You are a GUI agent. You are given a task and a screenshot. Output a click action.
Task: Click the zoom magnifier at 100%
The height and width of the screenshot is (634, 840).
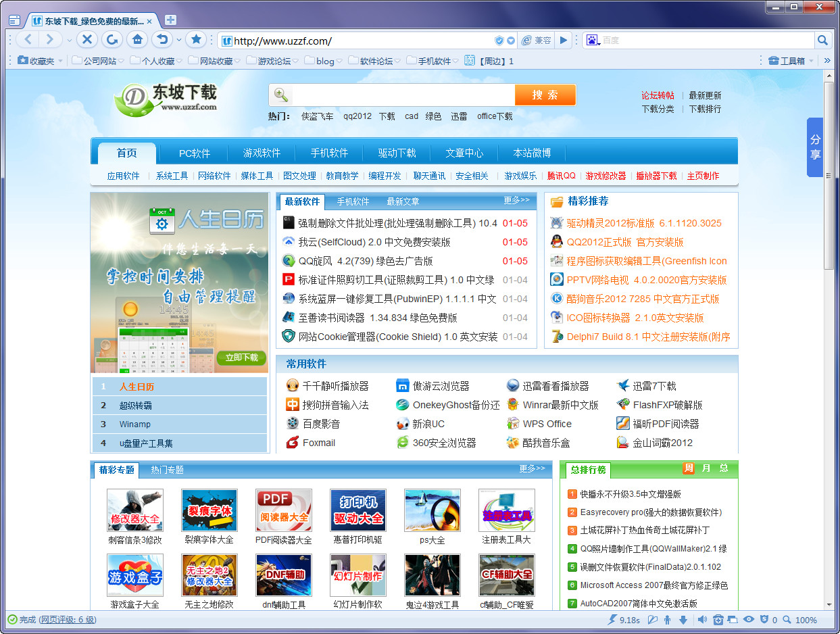click(x=787, y=620)
